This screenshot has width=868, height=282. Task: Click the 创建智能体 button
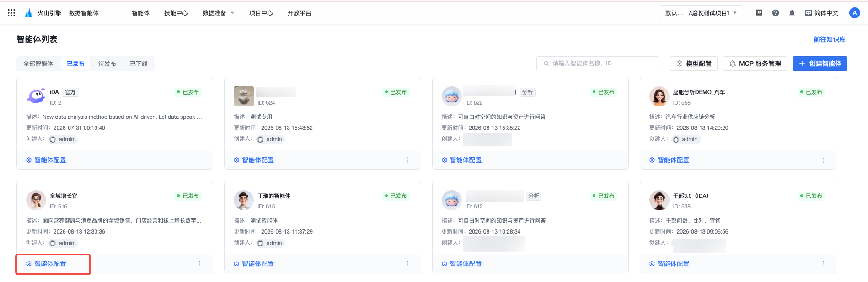tap(820, 64)
